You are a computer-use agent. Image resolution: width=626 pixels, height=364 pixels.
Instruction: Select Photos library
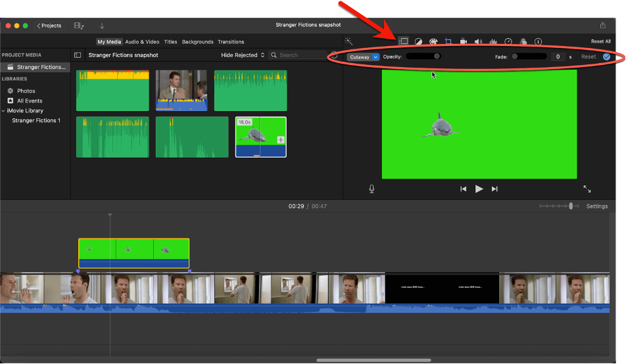(26, 91)
